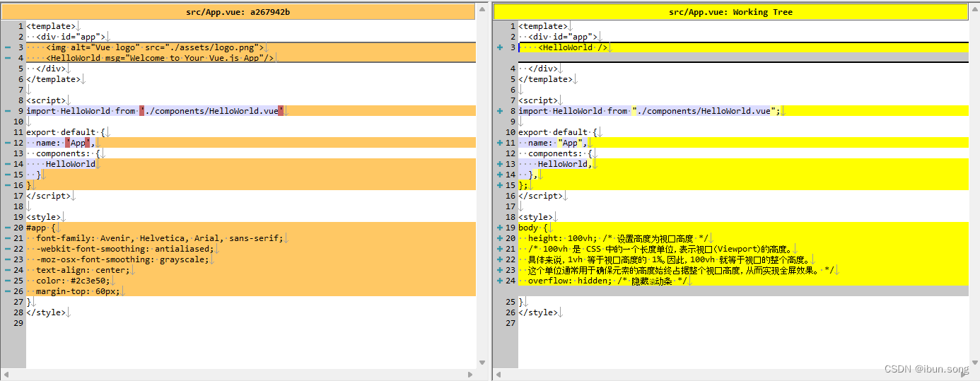Click the 'height: 100vh;' line in Working Tree
Image resolution: width=980 pixels, height=381 pixels.
[743, 238]
